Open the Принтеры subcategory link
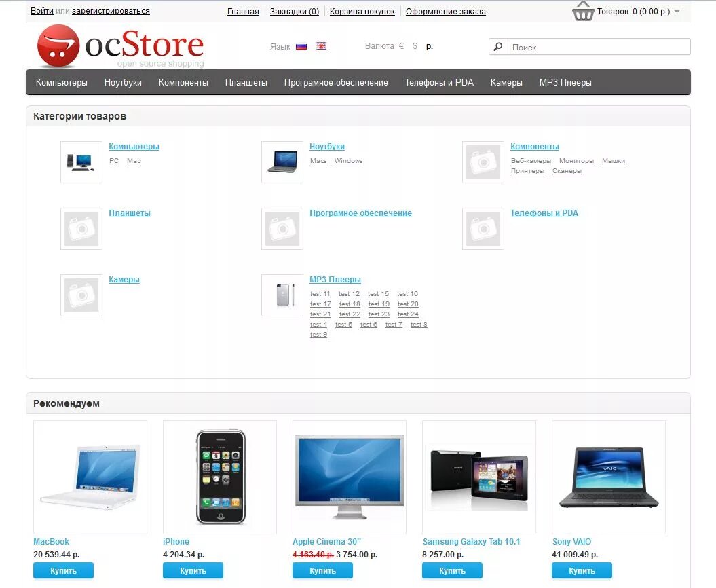716x588 pixels. coord(527,171)
